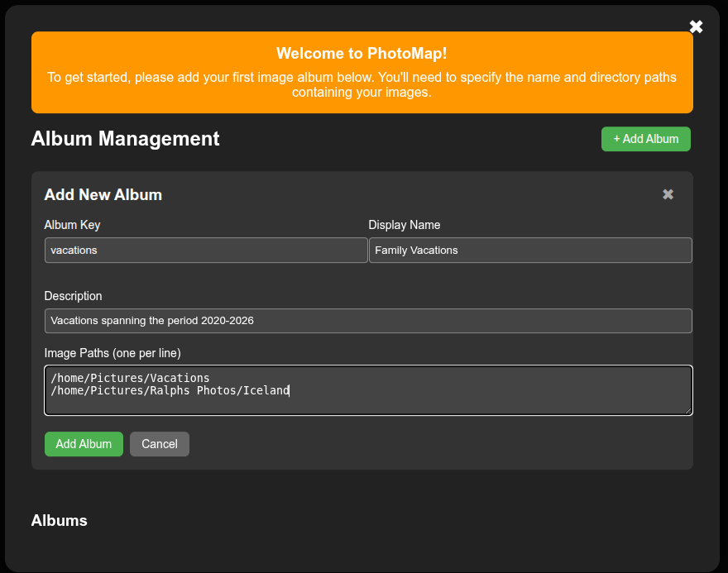Click the green + Add Album button
The height and width of the screenshot is (573, 728).
(x=646, y=139)
